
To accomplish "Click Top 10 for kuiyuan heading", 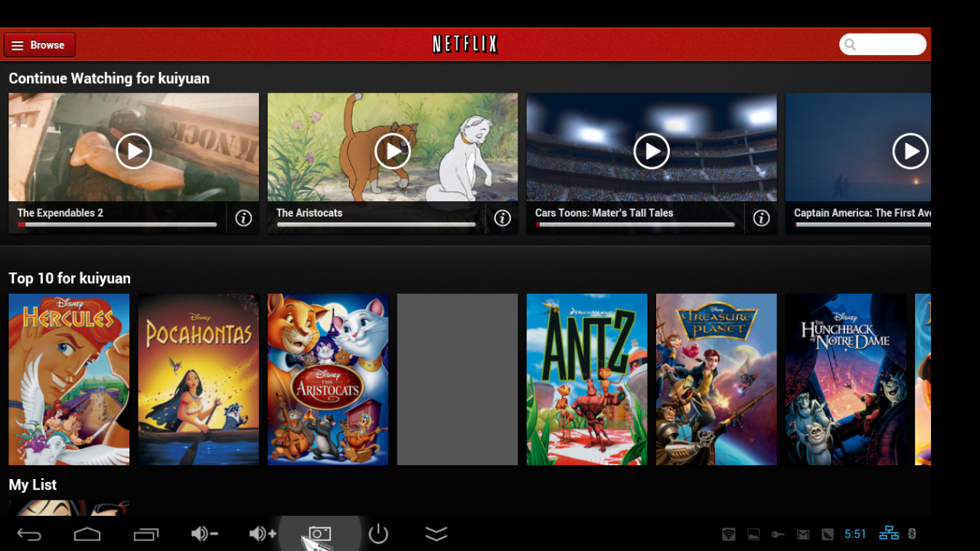I will 70,279.
